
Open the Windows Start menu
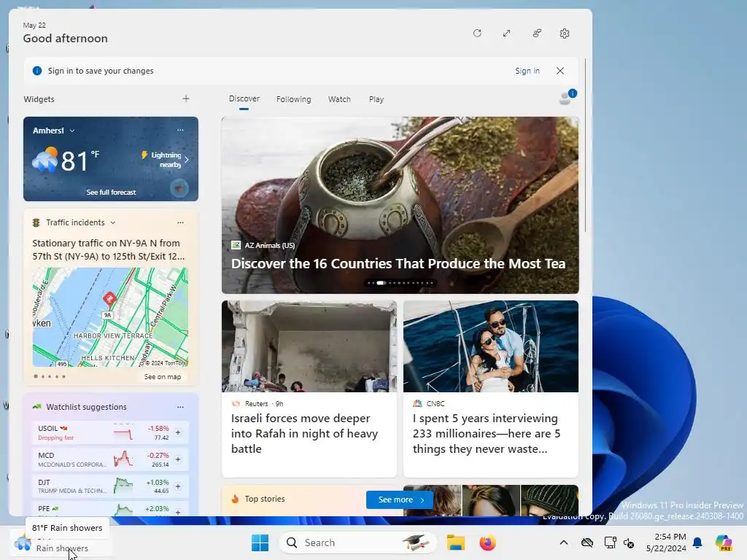click(260, 542)
